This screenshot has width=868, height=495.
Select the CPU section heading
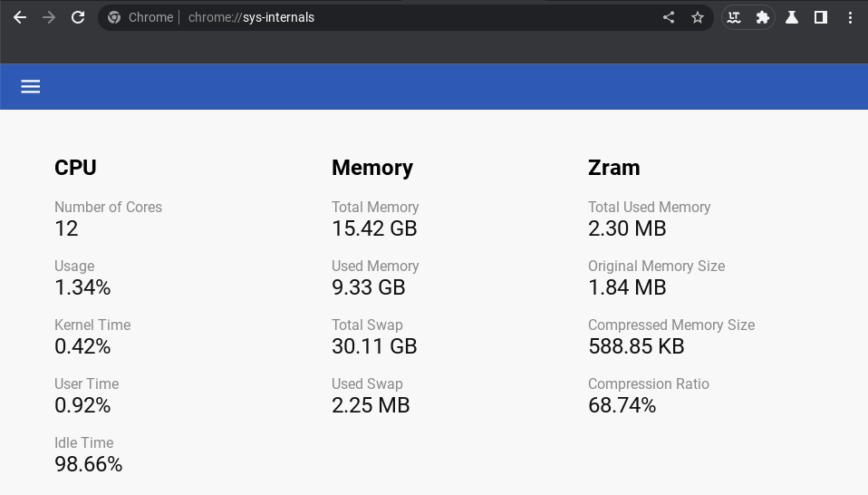point(75,168)
